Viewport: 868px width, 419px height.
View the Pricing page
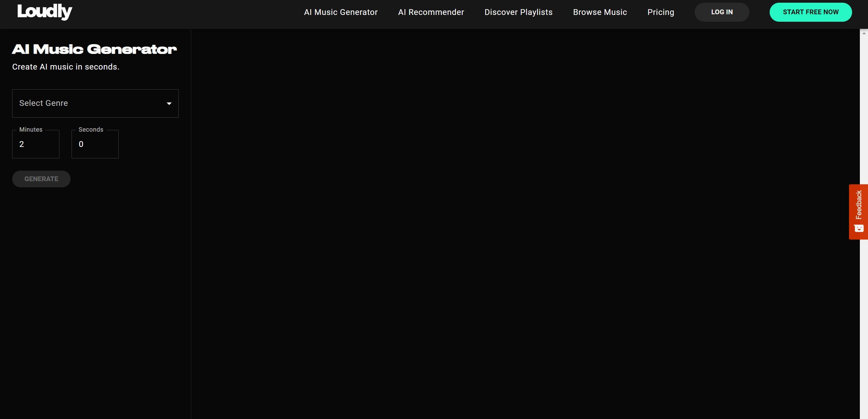[660, 12]
